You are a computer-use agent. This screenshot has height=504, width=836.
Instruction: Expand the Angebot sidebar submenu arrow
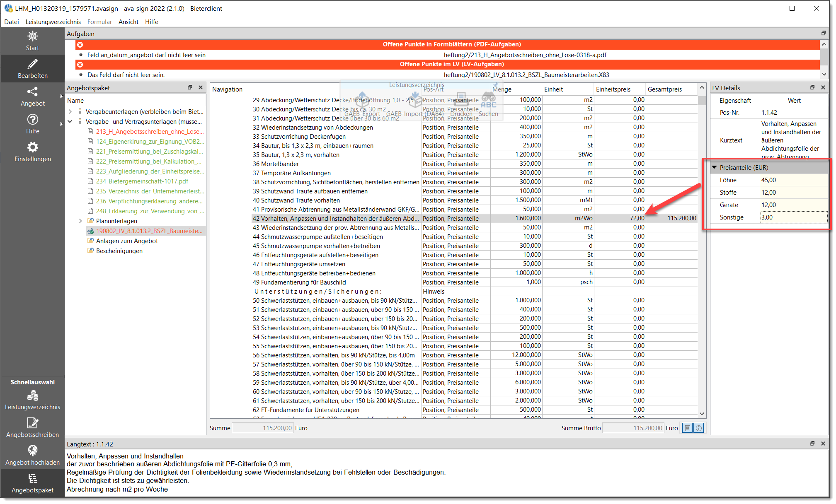[x=61, y=96]
